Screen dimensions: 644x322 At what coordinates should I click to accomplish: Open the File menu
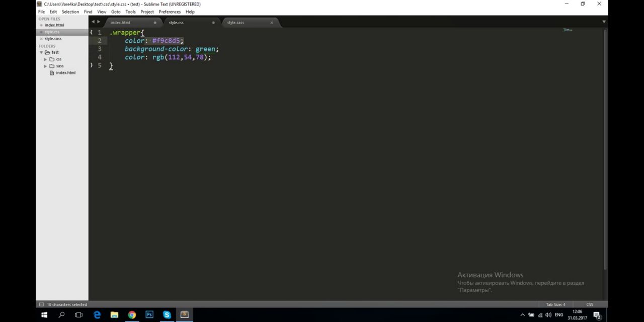click(41, 12)
